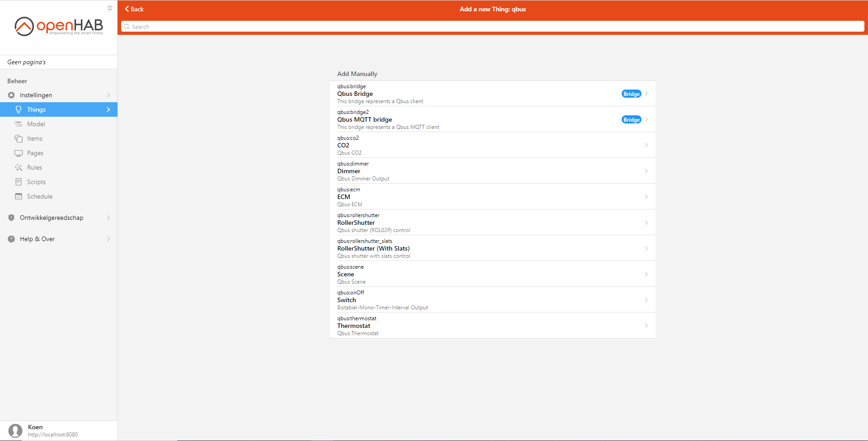This screenshot has height=441, width=868.
Task: Click the Items tag icon
Action: coord(19,138)
